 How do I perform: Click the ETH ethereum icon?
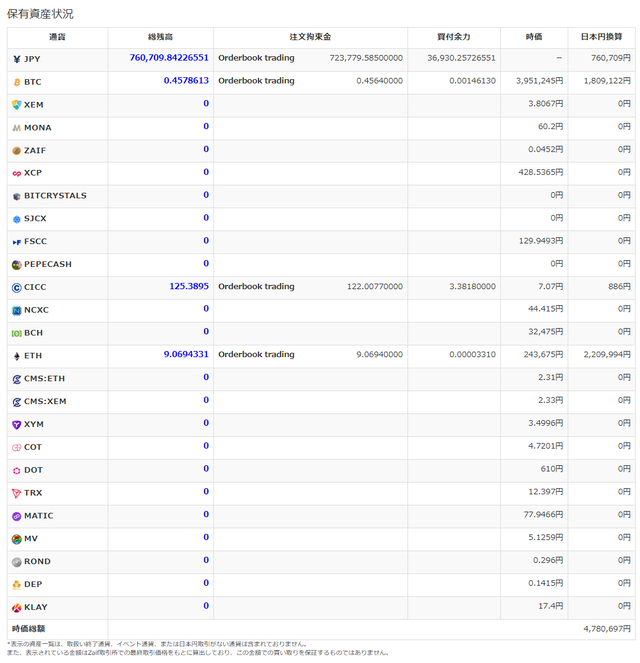click(16, 356)
